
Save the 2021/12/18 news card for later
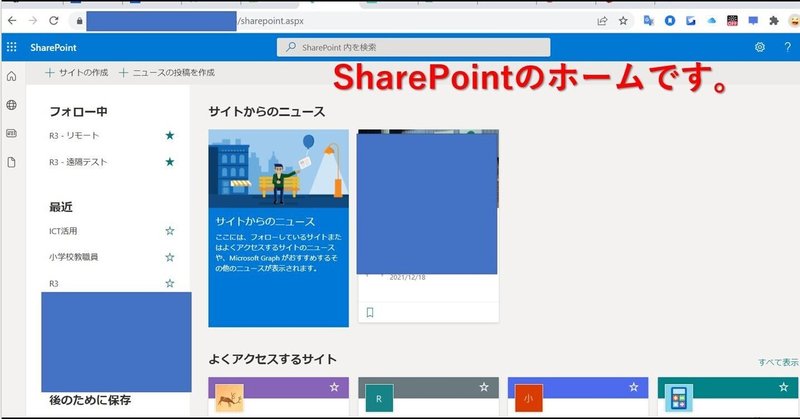(x=370, y=312)
